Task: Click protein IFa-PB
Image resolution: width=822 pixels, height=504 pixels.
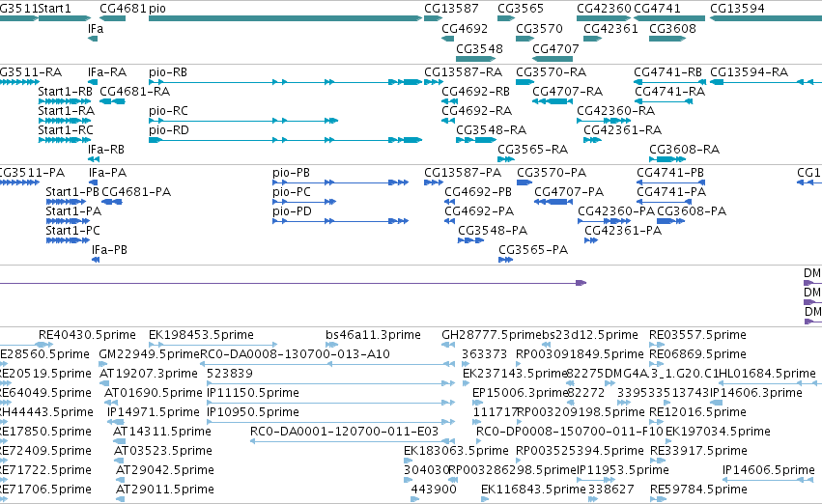Action: pyautogui.click(x=96, y=260)
